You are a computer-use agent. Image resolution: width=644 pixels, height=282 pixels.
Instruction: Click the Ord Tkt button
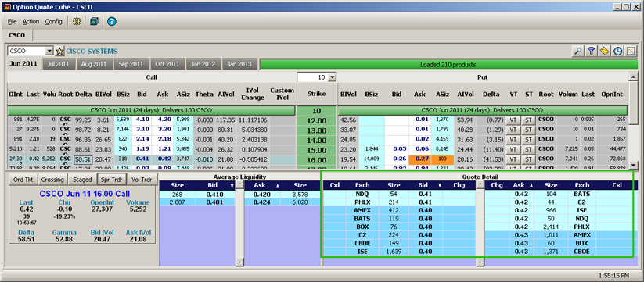(x=23, y=179)
